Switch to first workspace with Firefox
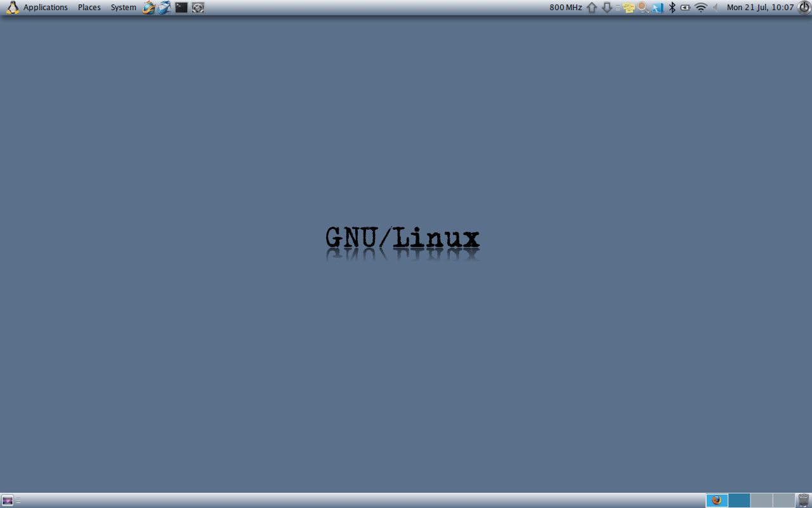Image resolution: width=812 pixels, height=508 pixels. pos(717,500)
